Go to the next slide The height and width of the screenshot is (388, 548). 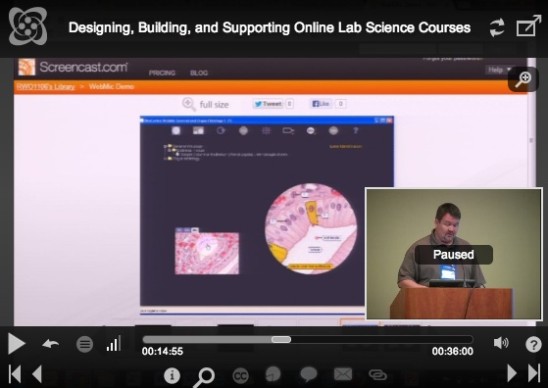(x=512, y=373)
